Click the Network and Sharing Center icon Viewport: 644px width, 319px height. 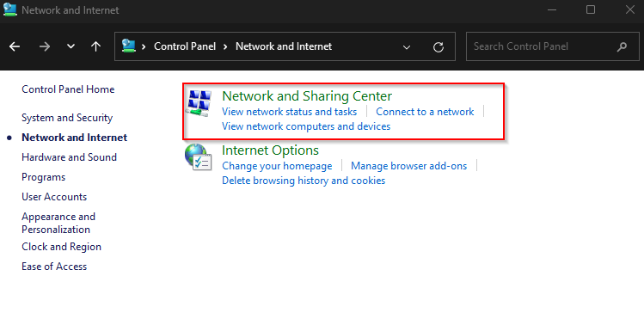click(199, 102)
